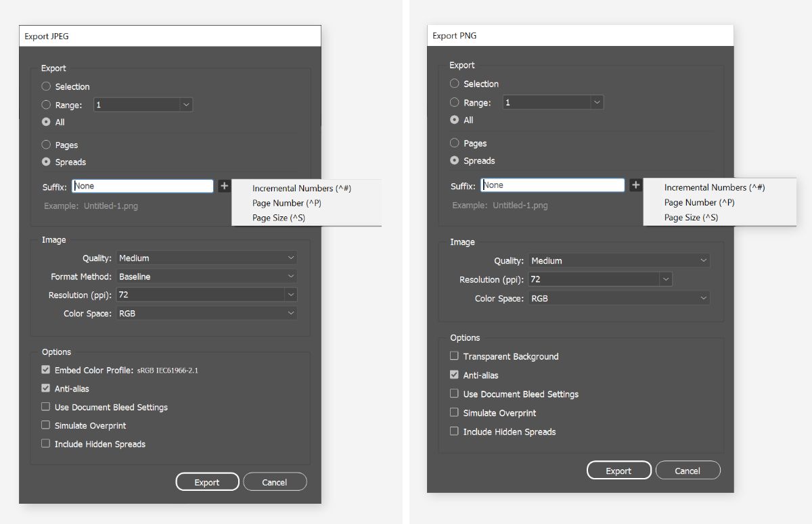Viewport: 812px width, 524px height.
Task: Select "Page Size (^S)" from PNG suffix menu
Action: tap(690, 217)
